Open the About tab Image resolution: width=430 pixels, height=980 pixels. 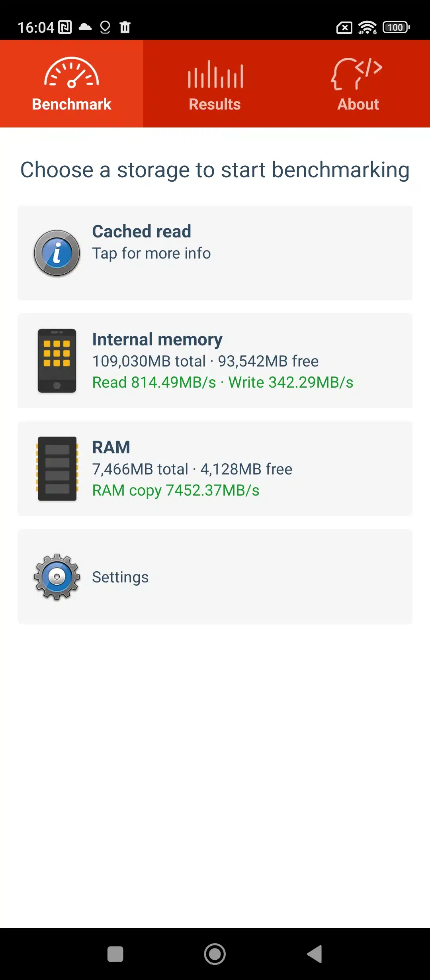[x=358, y=104]
